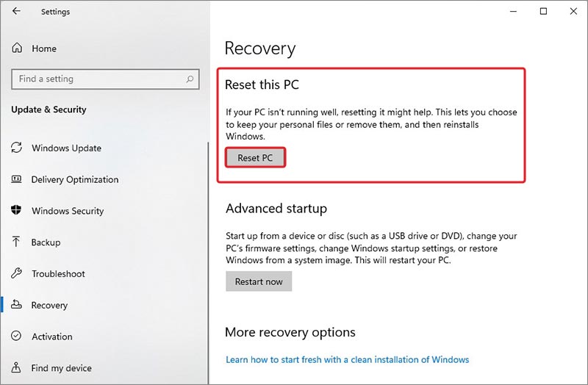This screenshot has width=588, height=385.
Task: Click the Find my device person icon
Action: click(16, 367)
